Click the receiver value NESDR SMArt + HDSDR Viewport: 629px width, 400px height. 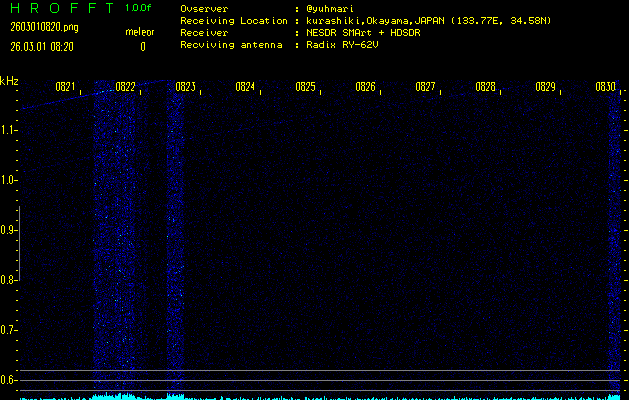[363, 33]
